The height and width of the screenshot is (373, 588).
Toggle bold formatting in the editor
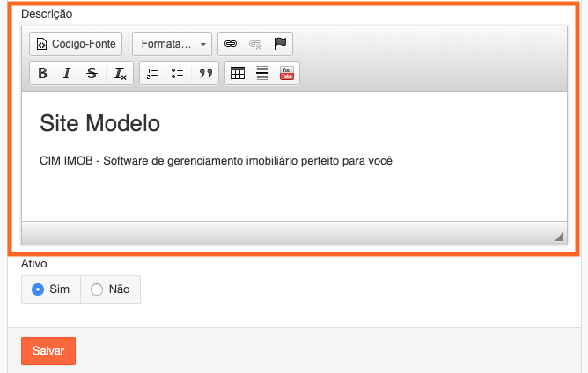tap(42, 74)
